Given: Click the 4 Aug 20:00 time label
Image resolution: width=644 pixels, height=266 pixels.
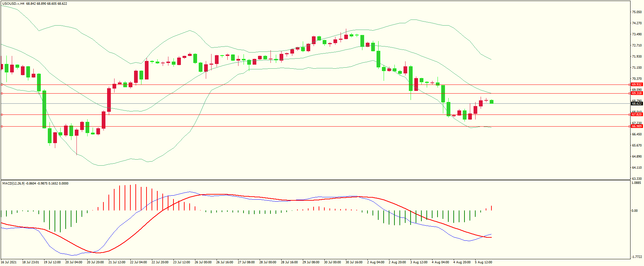Looking at the screenshot, I should pos(462,262).
